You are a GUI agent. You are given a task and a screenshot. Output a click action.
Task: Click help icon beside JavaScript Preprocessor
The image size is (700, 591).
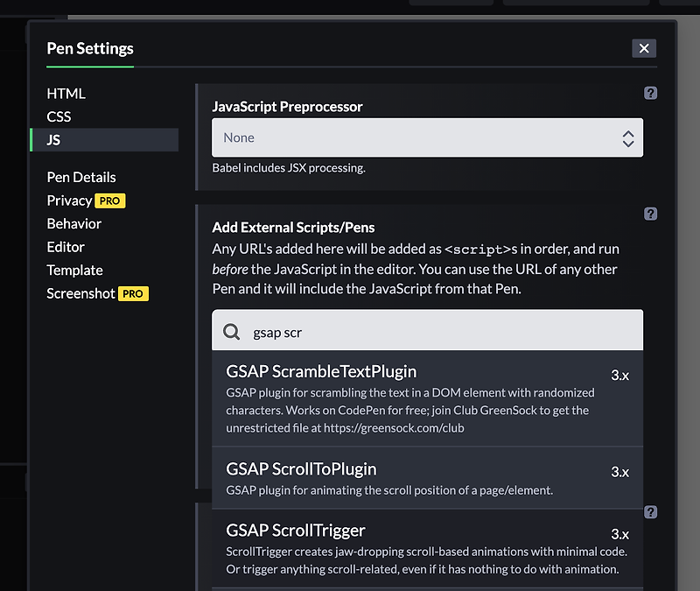(650, 93)
